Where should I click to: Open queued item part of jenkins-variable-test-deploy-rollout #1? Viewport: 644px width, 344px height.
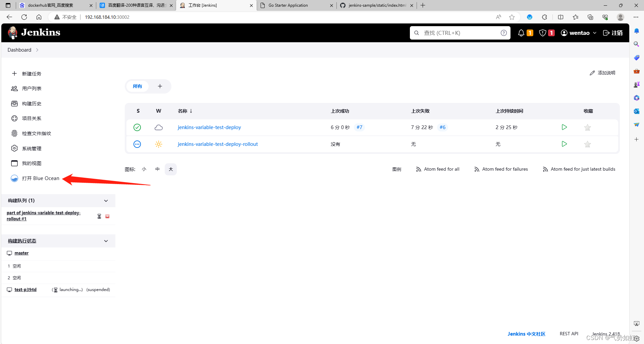[44, 216]
